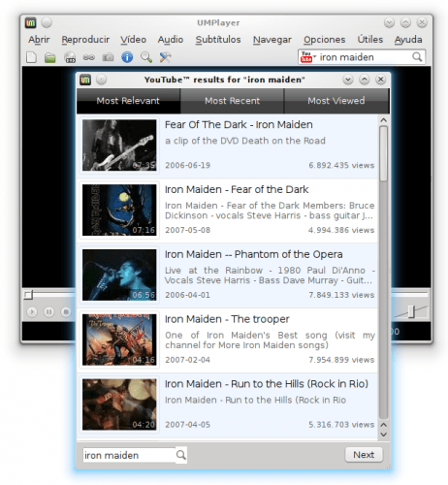Open Phantom of the Opera thumbnail
The height and width of the screenshot is (485, 448).
pos(119,275)
